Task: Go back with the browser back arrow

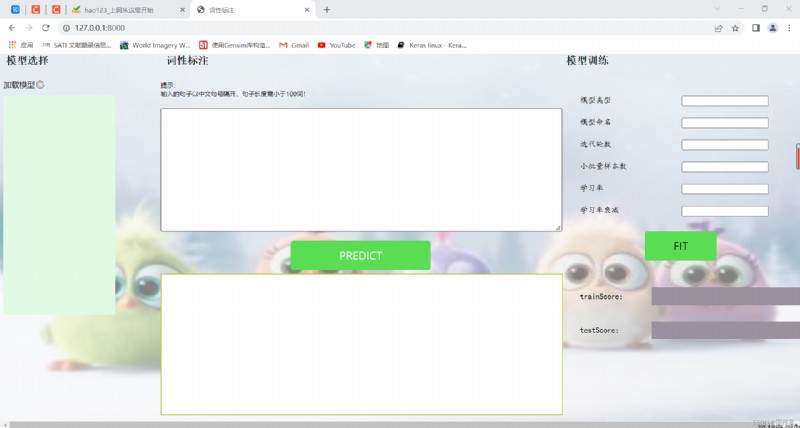Action: (x=12, y=28)
